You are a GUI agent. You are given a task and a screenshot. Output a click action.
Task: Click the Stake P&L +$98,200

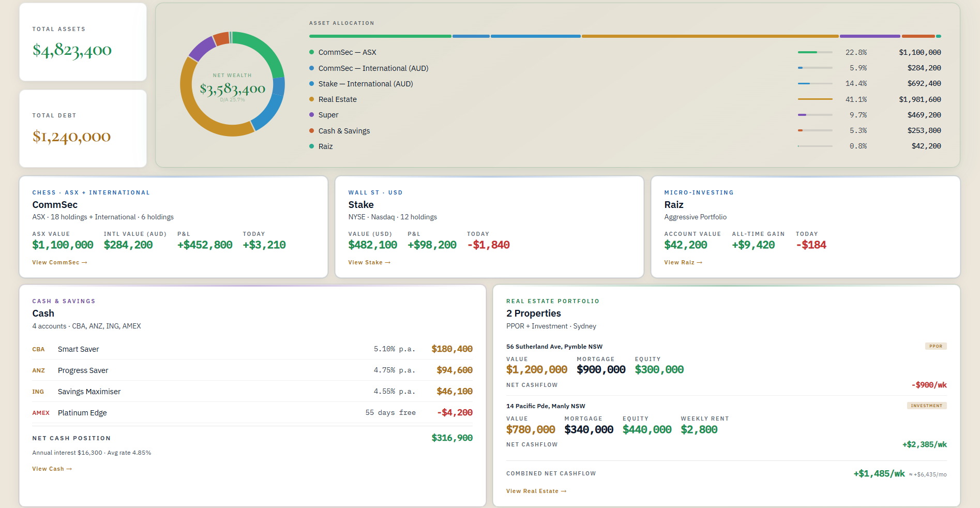tap(432, 245)
